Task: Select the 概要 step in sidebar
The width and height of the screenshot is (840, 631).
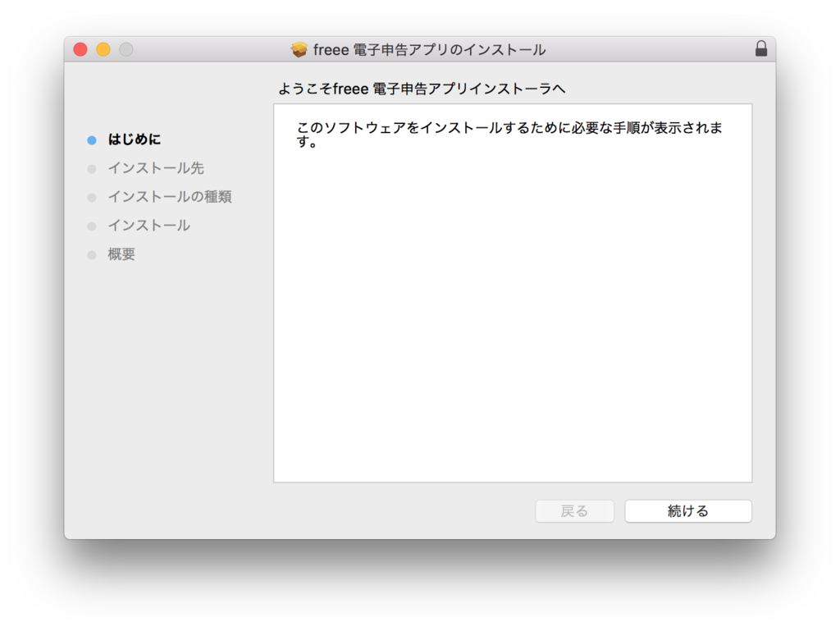Action: pos(121,254)
